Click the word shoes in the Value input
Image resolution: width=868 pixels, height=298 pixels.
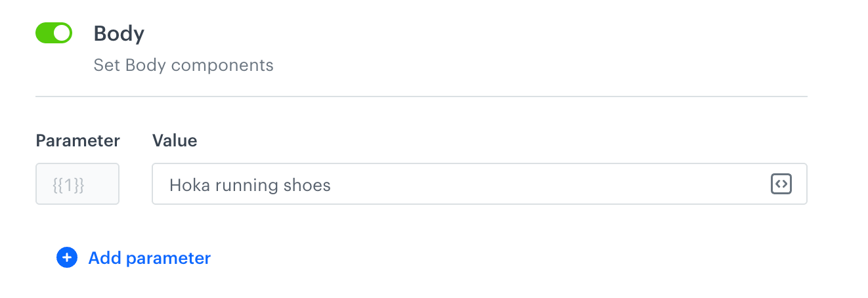(x=307, y=185)
